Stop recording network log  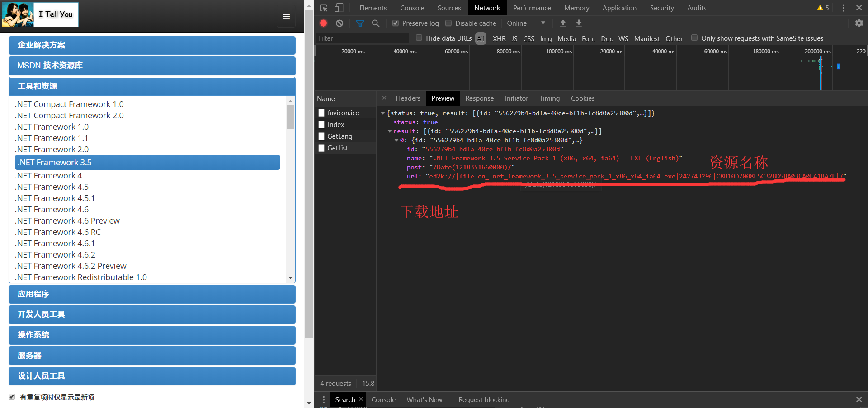click(x=324, y=23)
